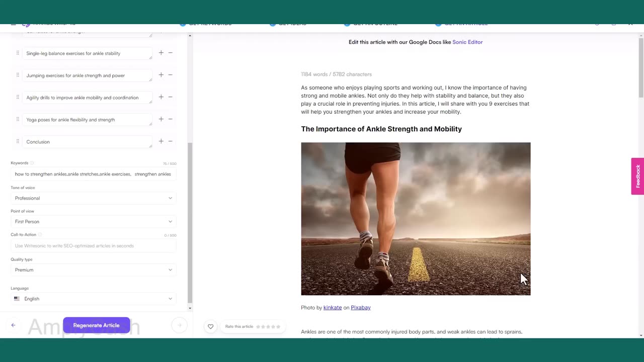Remove the Jumping exercises outline row
The height and width of the screenshot is (362, 644).
tap(171, 75)
